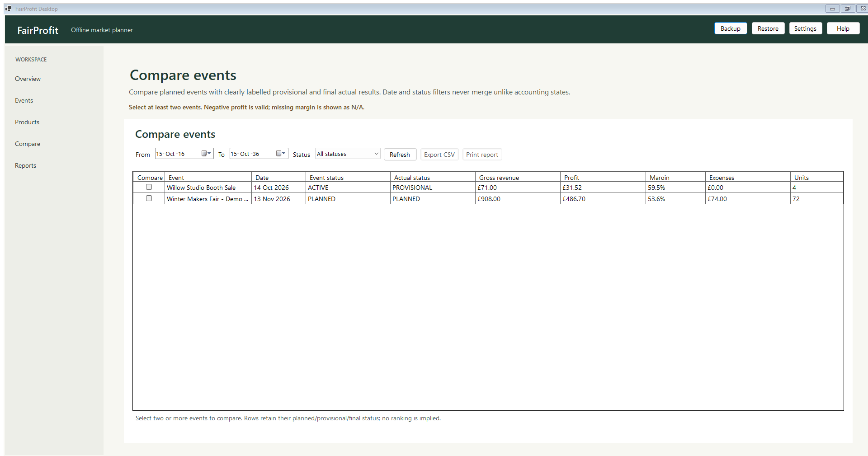Refresh the compare events list

point(400,155)
